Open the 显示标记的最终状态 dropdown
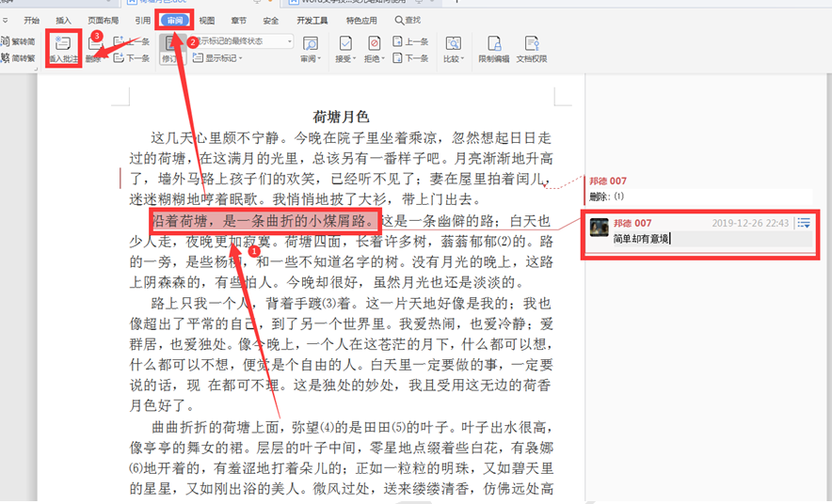The height and width of the screenshot is (504, 832). pos(242,41)
